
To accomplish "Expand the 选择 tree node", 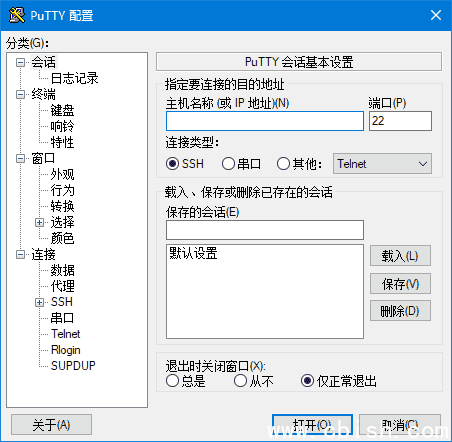I will click(40, 222).
